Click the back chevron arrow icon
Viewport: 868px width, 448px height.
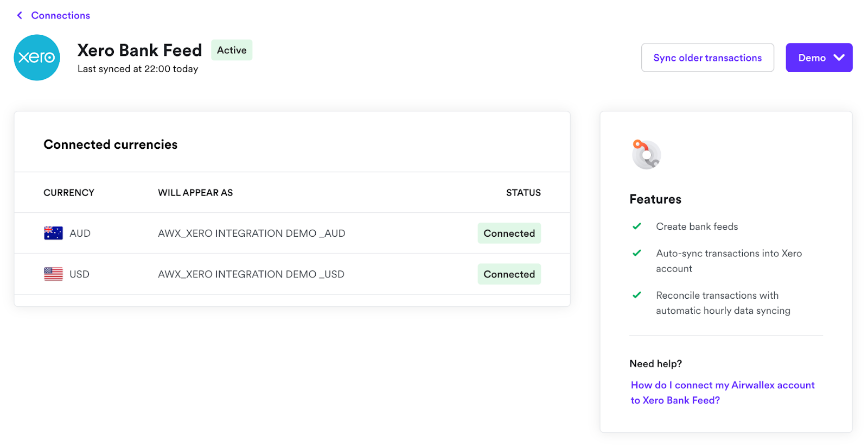coord(20,15)
